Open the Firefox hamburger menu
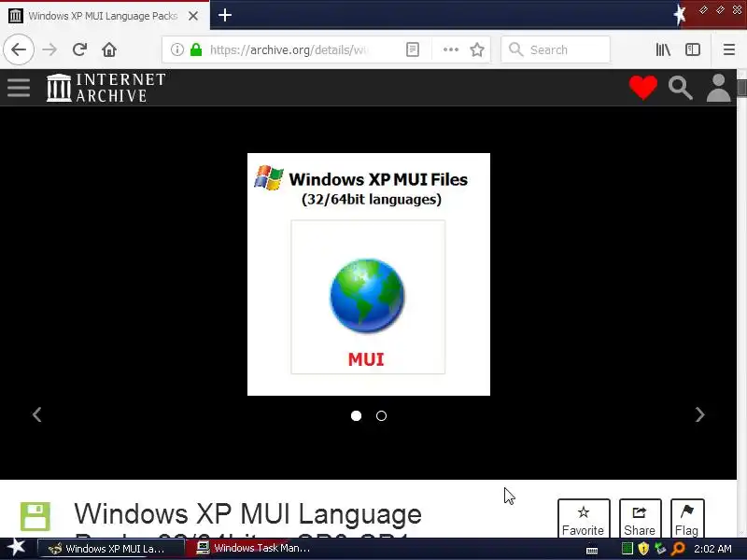The width and height of the screenshot is (747, 560). (729, 49)
